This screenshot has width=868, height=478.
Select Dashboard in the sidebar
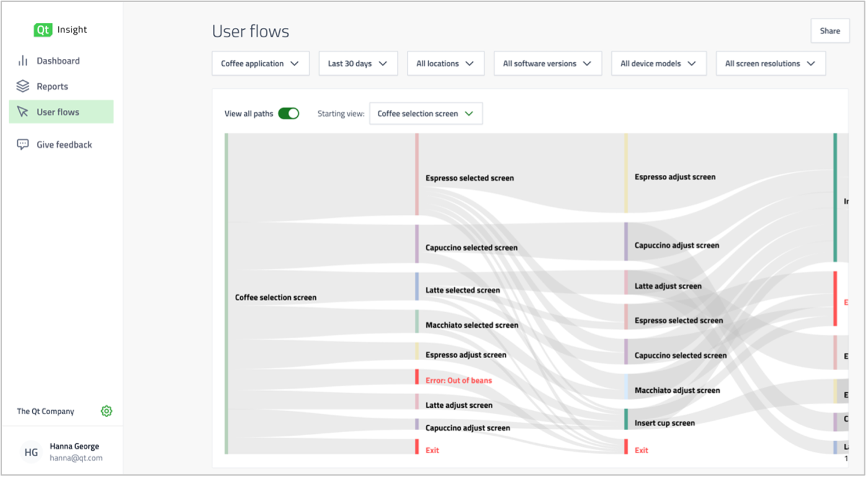pyautogui.click(x=58, y=61)
